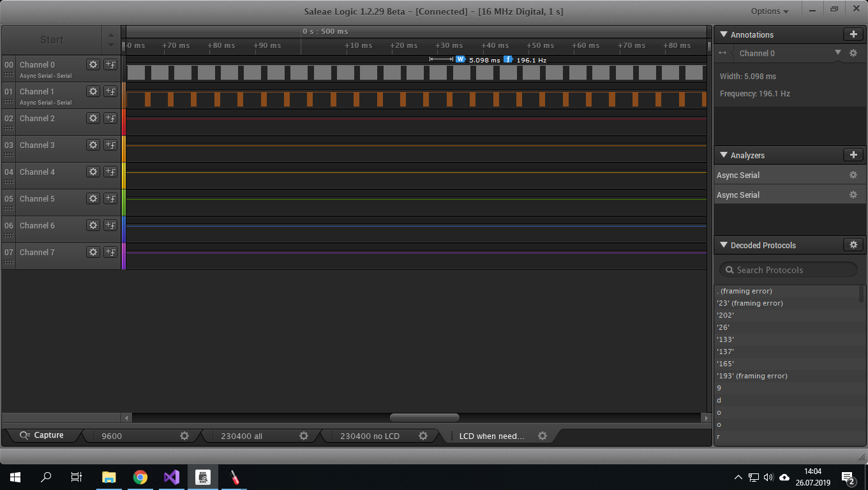Toggle trigger setting on Channel 7

[x=110, y=252]
